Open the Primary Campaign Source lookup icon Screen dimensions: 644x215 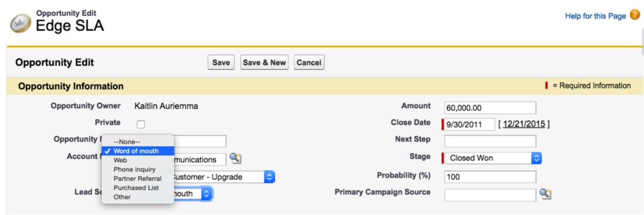(x=545, y=194)
